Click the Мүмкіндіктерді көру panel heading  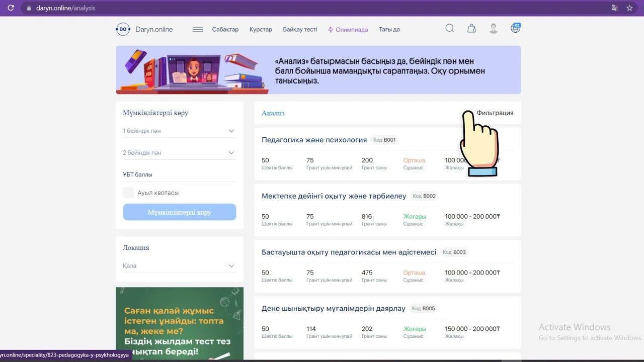point(155,113)
